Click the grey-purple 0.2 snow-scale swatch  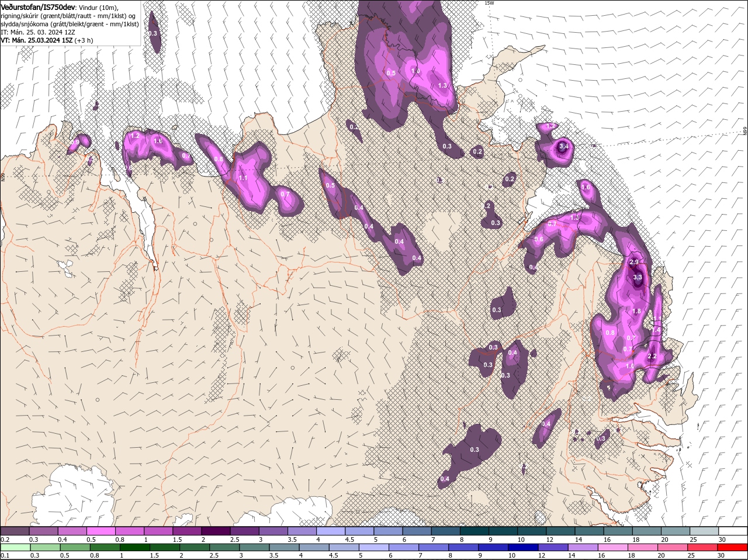click(15, 531)
